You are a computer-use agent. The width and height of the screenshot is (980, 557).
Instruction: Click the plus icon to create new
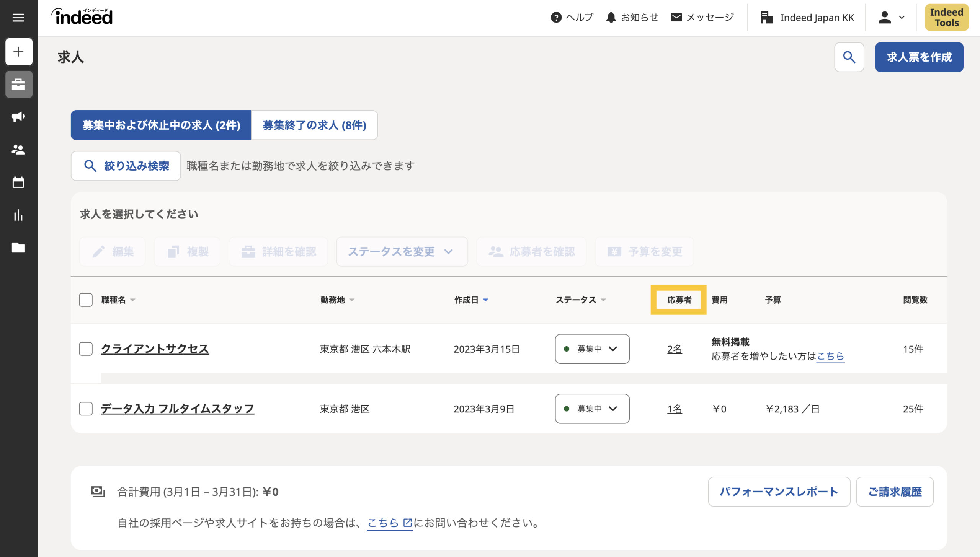pyautogui.click(x=19, y=52)
